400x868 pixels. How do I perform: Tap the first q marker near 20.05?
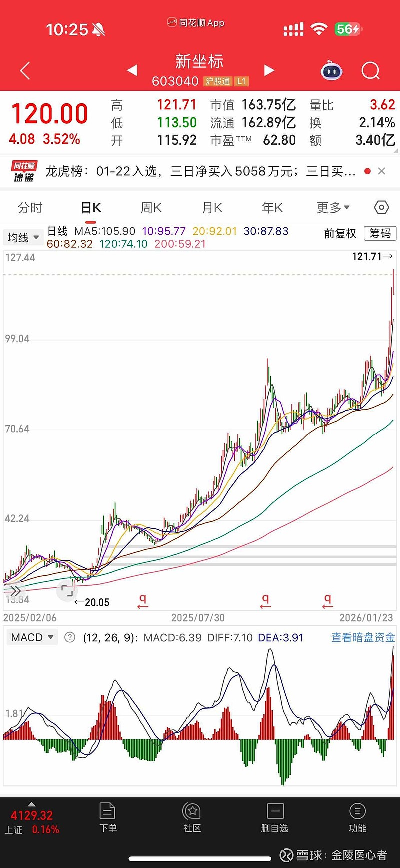pos(143,600)
